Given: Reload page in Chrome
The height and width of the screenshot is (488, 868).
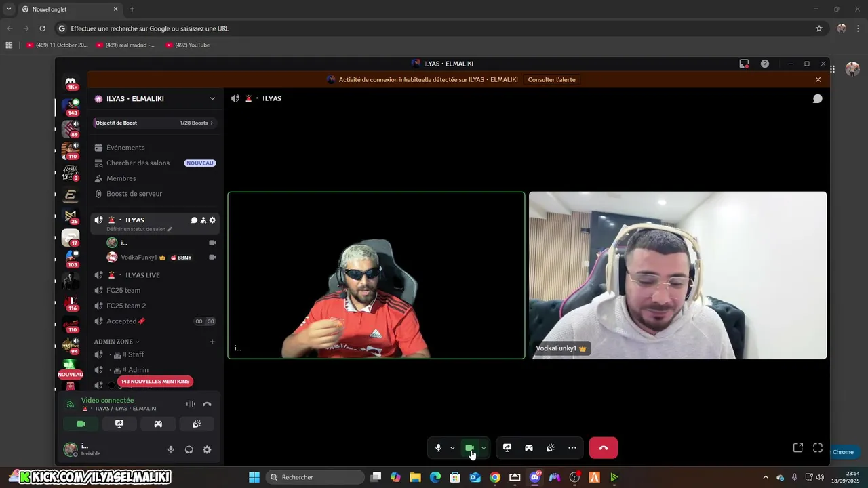Looking at the screenshot, I should click(42, 28).
